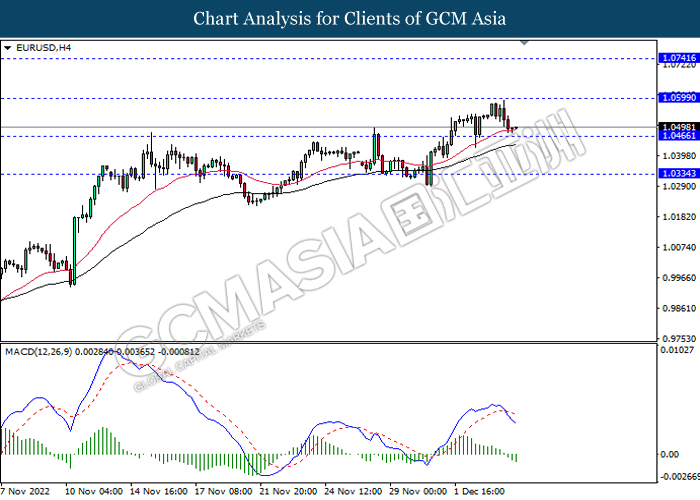Screen dimensions: 700x500
Task: Select the 1.07416 price level label
Action: (x=679, y=58)
